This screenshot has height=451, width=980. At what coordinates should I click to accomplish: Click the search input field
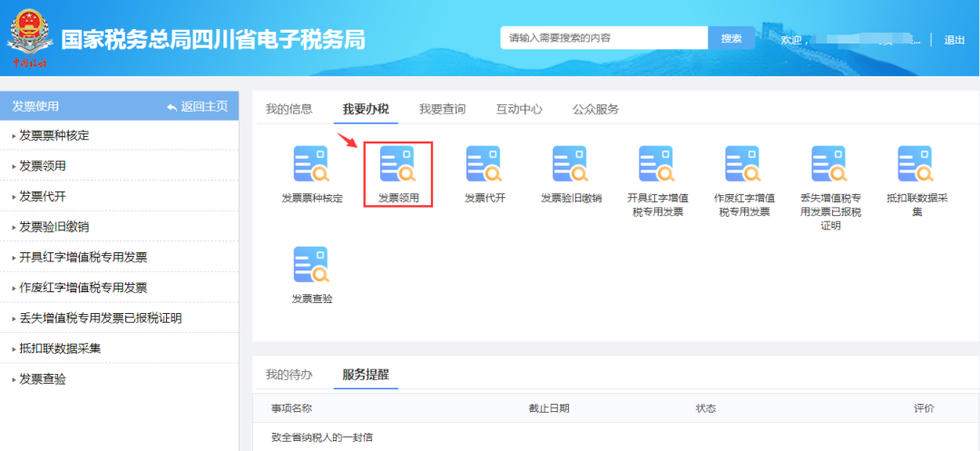pos(603,38)
